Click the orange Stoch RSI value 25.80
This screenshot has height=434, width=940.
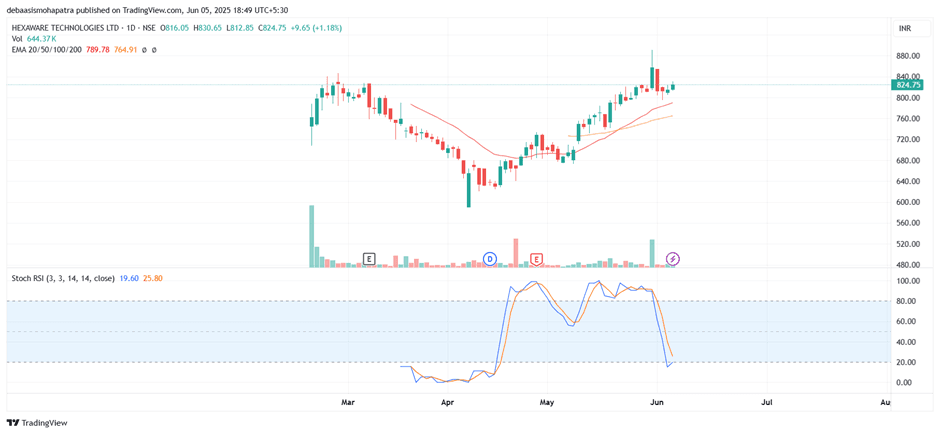153,278
